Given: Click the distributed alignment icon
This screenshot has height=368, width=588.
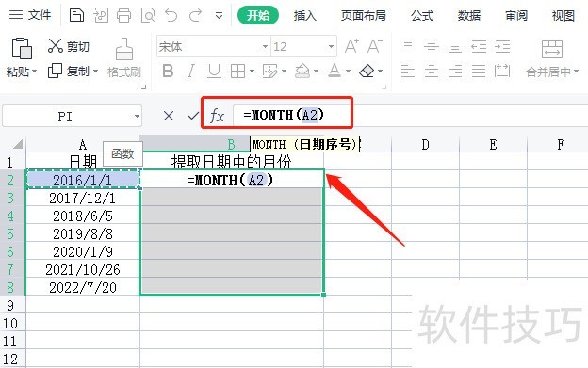Looking at the screenshot, I should [x=502, y=71].
